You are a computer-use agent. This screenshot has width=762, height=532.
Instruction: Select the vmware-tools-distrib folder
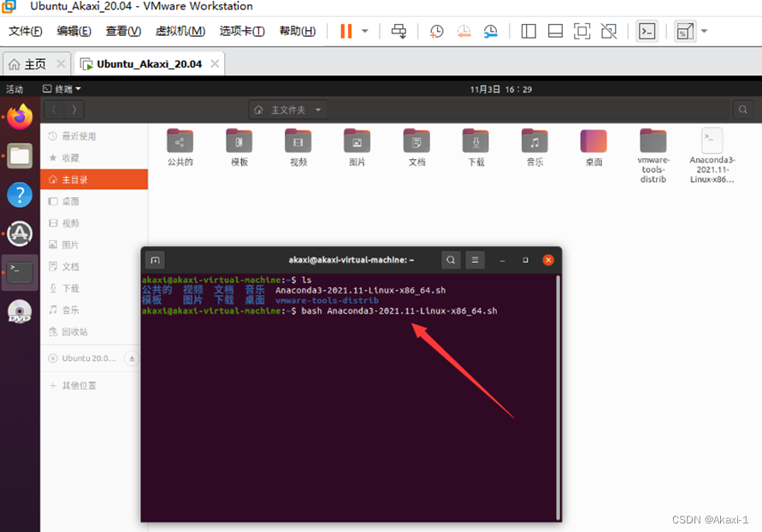click(653, 156)
